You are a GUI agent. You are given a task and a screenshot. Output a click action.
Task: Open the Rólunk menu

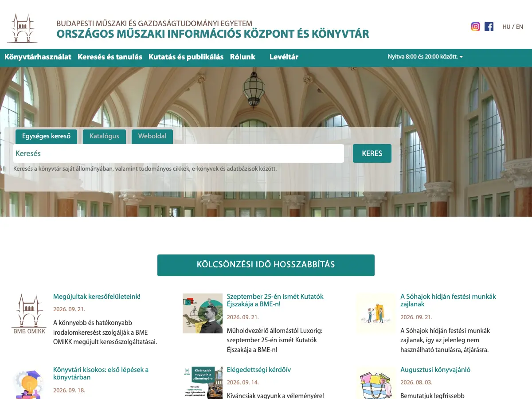pos(243,57)
